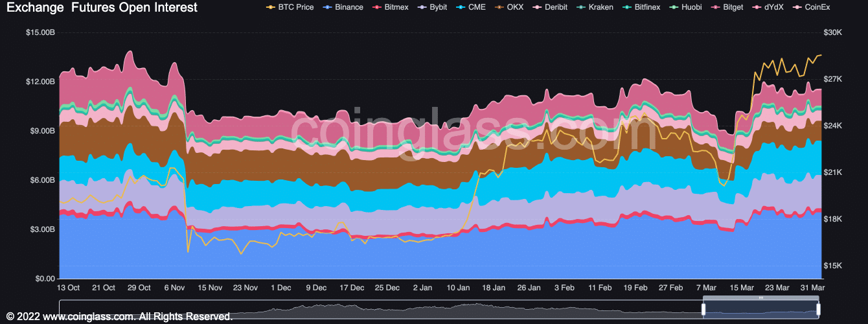
Task: Click the $0.00 y-axis label
Action: (x=45, y=279)
